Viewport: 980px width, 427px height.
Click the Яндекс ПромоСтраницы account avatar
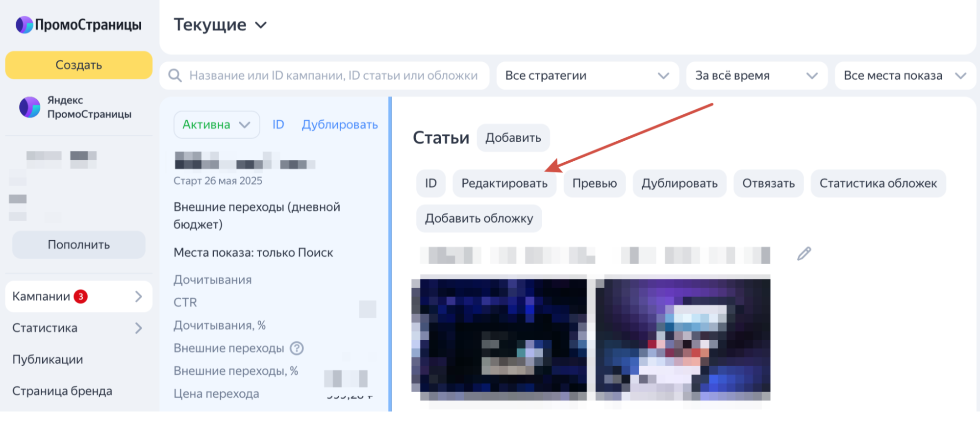[x=29, y=107]
